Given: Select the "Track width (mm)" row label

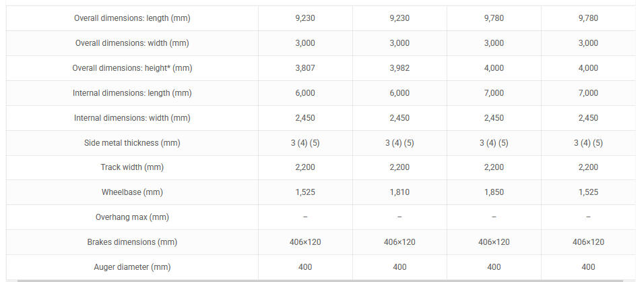Looking at the screenshot, I should (132, 167).
